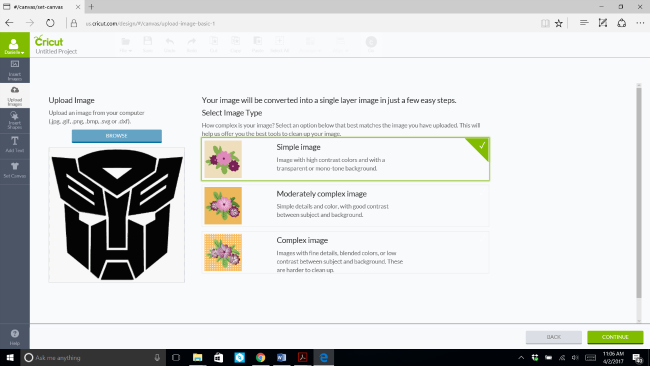Open Help in the sidebar

pyautogui.click(x=15, y=337)
